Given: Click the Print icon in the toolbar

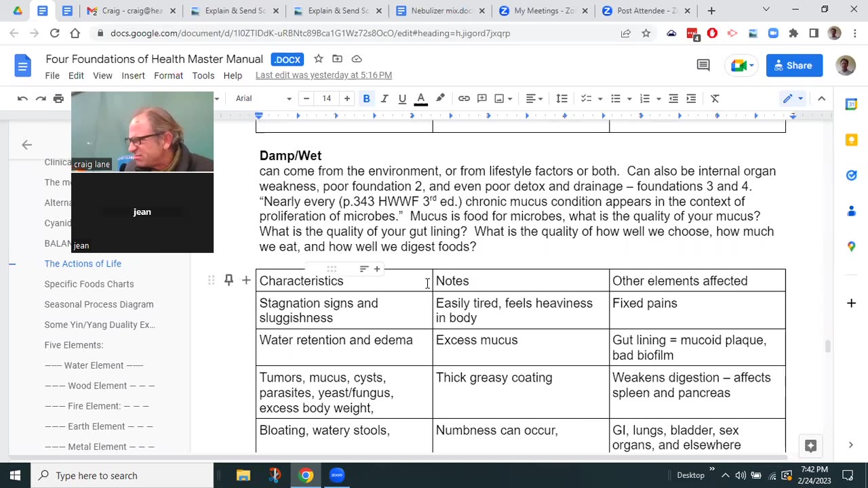Looking at the screenshot, I should click(x=59, y=99).
